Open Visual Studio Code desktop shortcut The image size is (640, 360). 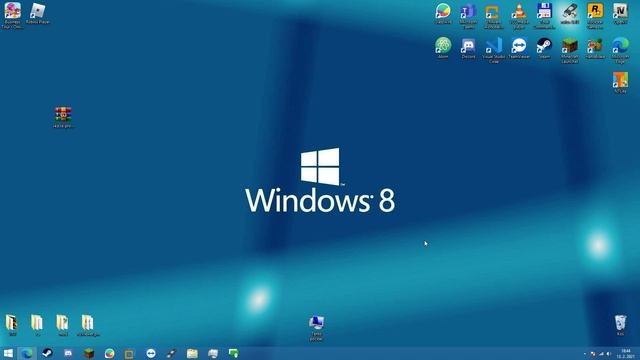point(493,50)
